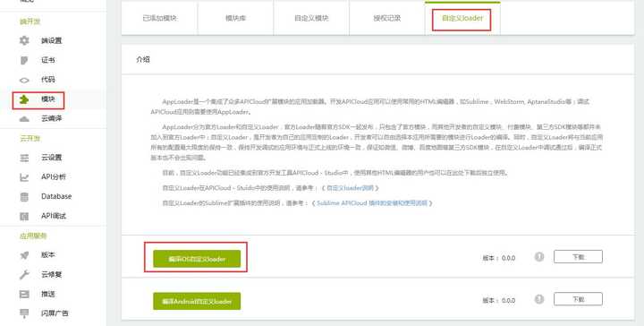Go to the 自定义模块 tab

pyautogui.click(x=311, y=19)
